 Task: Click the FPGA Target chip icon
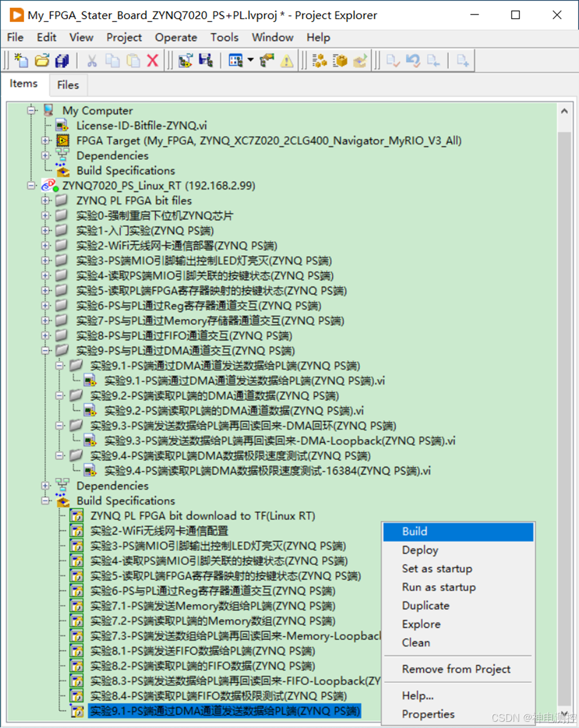pos(63,141)
